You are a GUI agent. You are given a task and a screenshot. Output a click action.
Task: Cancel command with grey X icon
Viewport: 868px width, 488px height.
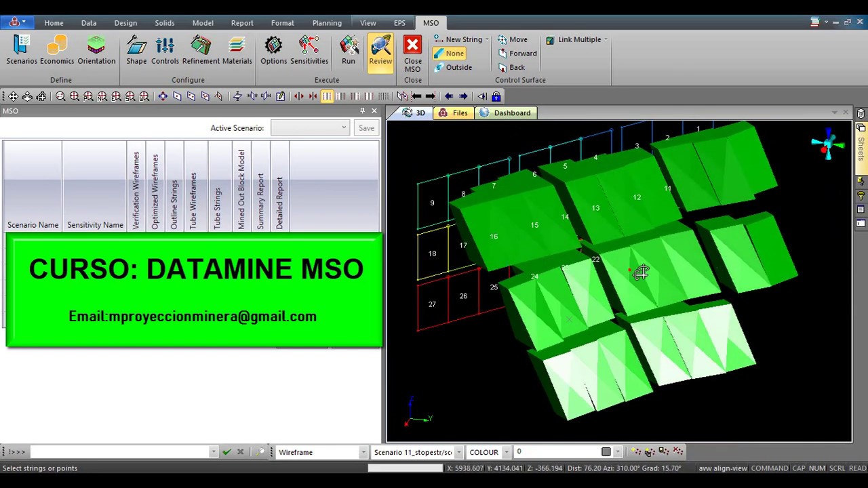pyautogui.click(x=240, y=452)
